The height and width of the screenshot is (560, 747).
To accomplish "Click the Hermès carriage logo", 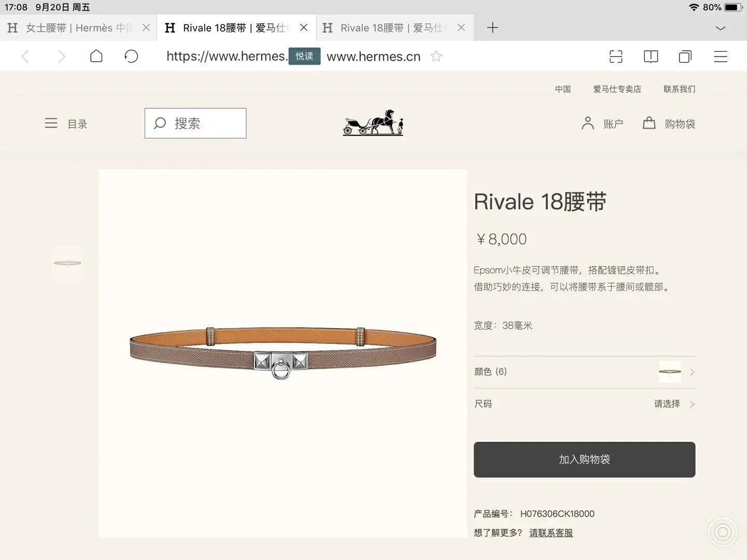I will click(373, 123).
